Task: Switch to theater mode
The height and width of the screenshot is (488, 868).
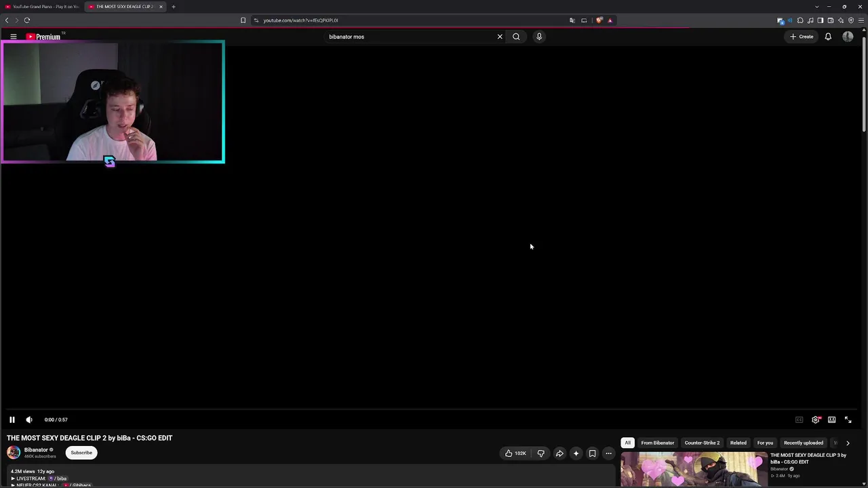Action: (x=831, y=420)
